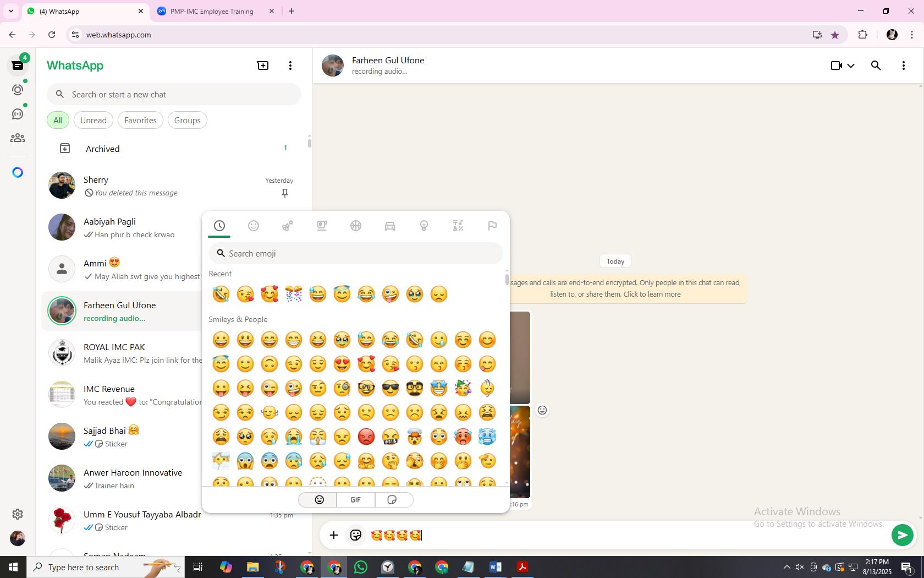Switch to Flags emoji tab
The height and width of the screenshot is (578, 924).
492,226
